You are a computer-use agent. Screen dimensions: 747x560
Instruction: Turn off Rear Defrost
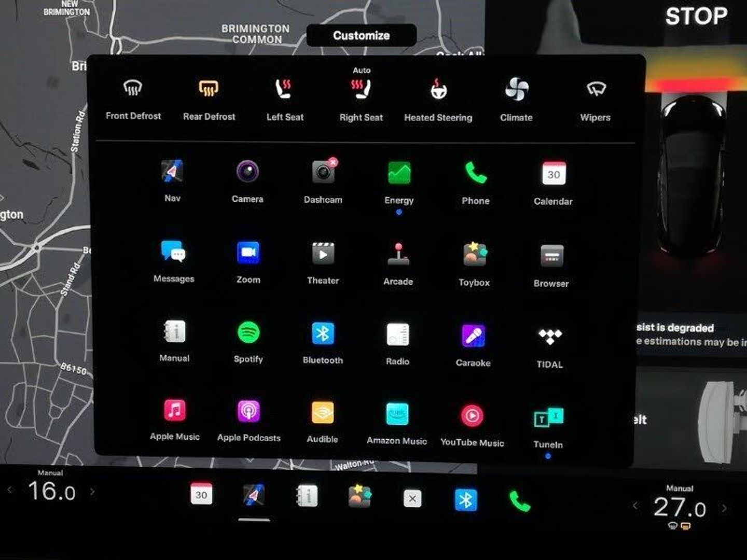coord(209,89)
